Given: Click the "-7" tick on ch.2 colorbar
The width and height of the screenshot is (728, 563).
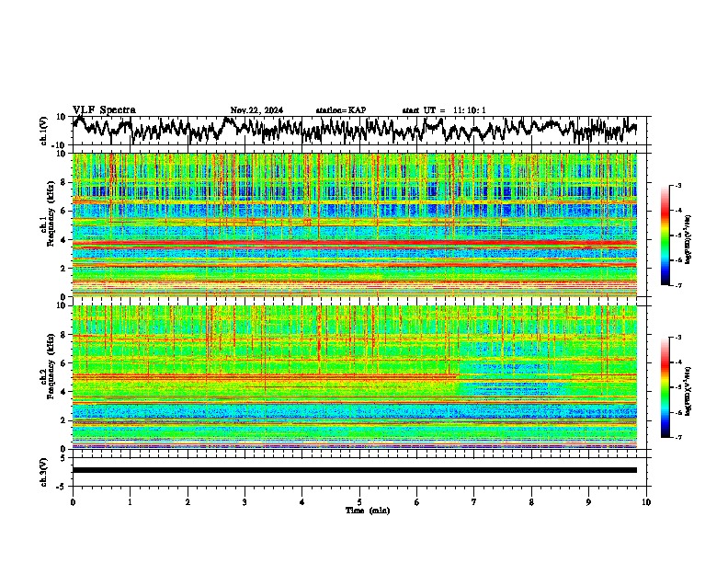Looking at the screenshot, I should pyautogui.click(x=678, y=437).
